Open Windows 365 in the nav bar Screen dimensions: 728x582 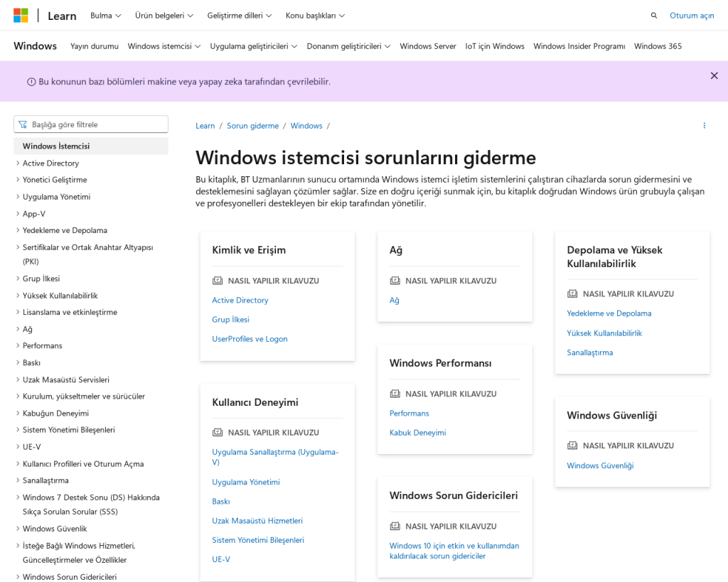click(x=658, y=46)
